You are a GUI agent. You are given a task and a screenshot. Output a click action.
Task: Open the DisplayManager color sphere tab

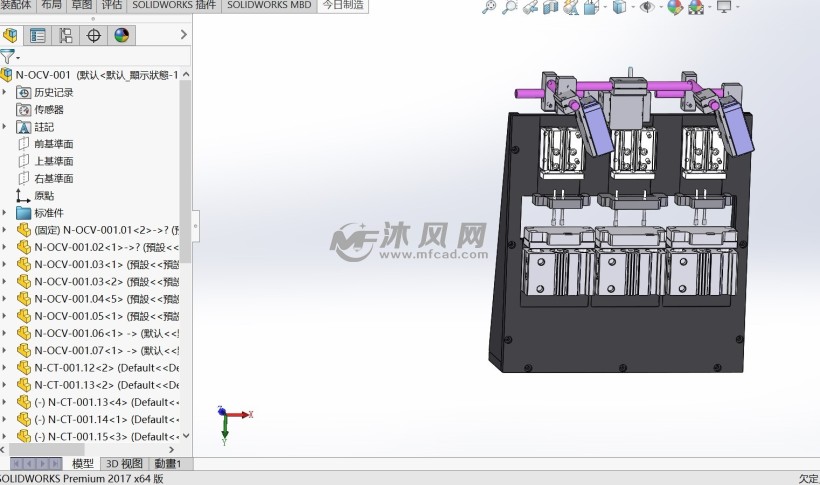pyautogui.click(x=121, y=36)
